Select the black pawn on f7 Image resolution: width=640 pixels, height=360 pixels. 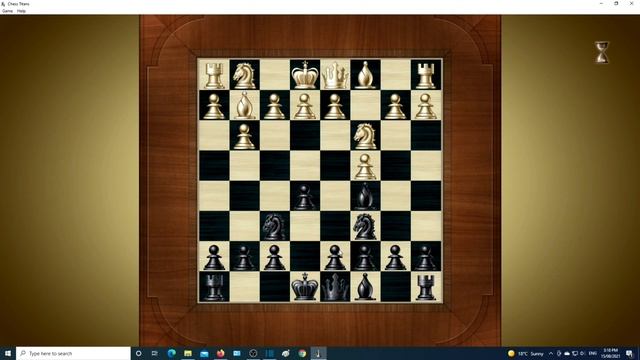274,257
